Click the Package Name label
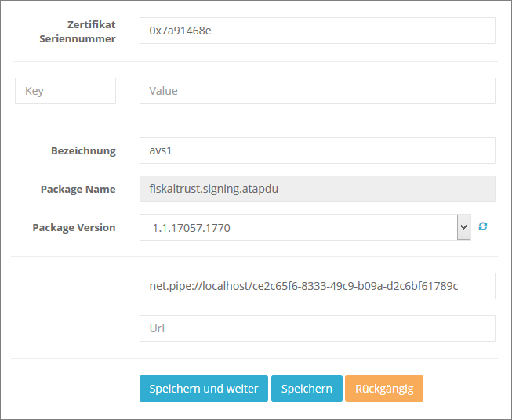This screenshot has height=420, width=512. click(78, 189)
